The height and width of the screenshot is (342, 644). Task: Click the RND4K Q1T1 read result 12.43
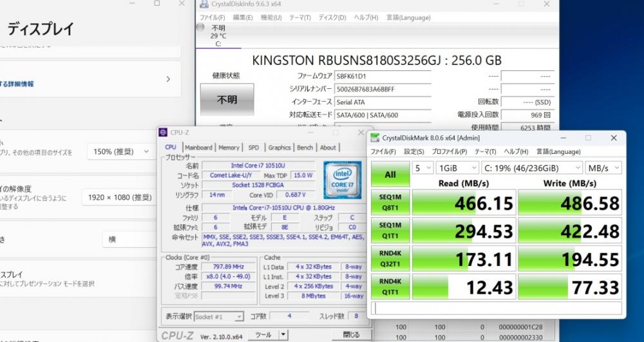[464, 287]
